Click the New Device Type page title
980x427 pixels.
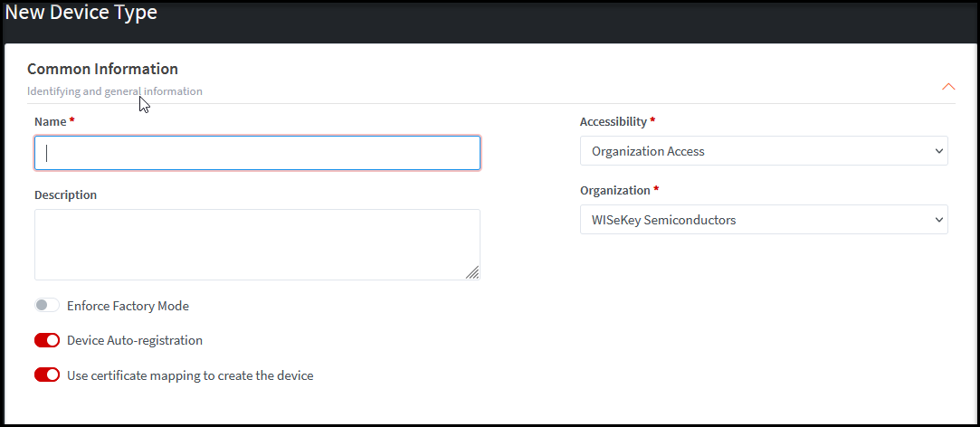[81, 14]
